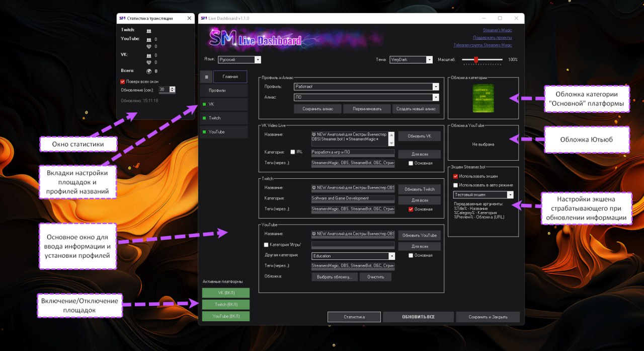Click the hamburger menu icon beside Главная
The height and width of the screenshot is (351, 644).
tap(206, 77)
